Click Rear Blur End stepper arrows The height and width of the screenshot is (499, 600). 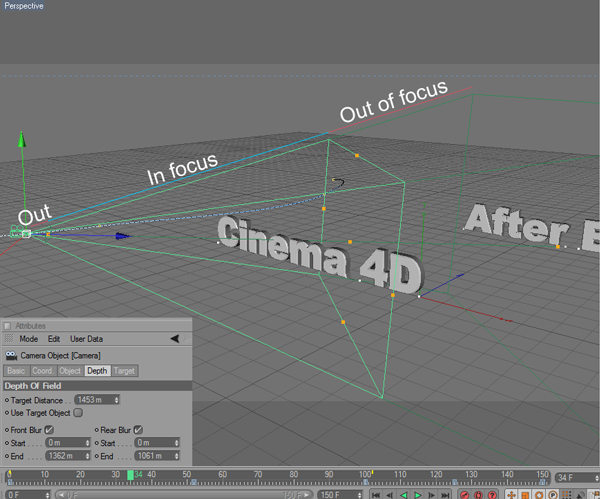177,456
